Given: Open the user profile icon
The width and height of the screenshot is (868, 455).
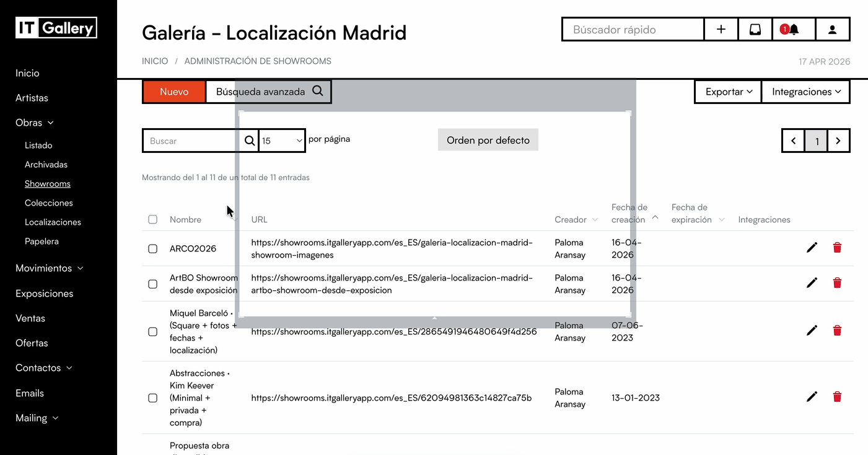Looking at the screenshot, I should (x=832, y=29).
